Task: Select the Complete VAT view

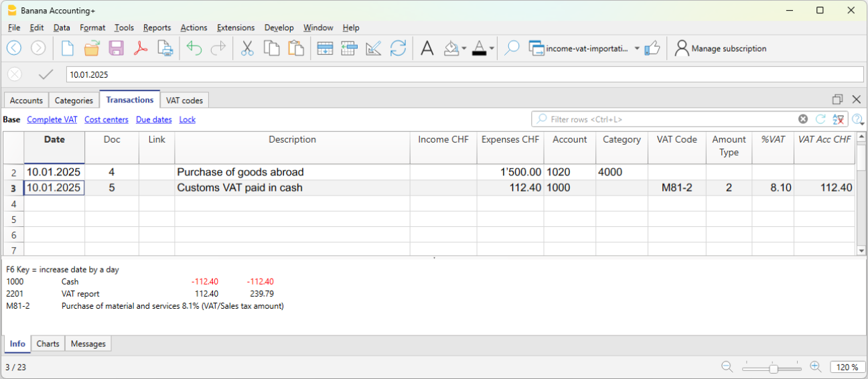Action: pos(52,120)
